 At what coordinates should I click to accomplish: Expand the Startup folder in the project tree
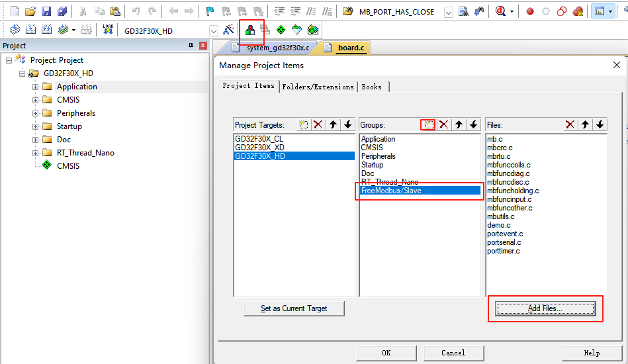[x=35, y=126]
